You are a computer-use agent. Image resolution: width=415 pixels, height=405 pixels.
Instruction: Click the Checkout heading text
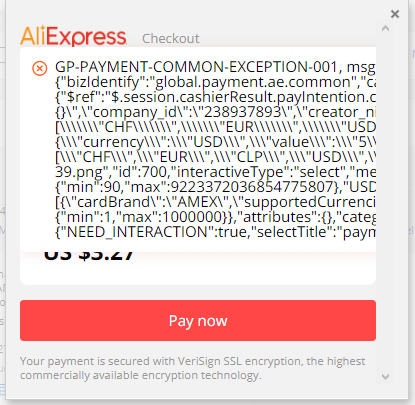[x=171, y=39]
